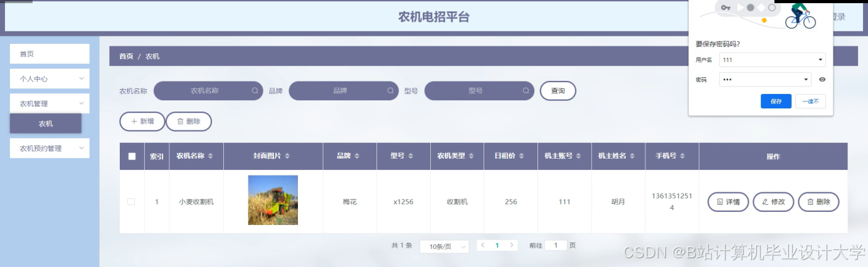Viewport: 868px width, 267px height.
Task: Click the 农机电招平台 header title
Action: [434, 17]
